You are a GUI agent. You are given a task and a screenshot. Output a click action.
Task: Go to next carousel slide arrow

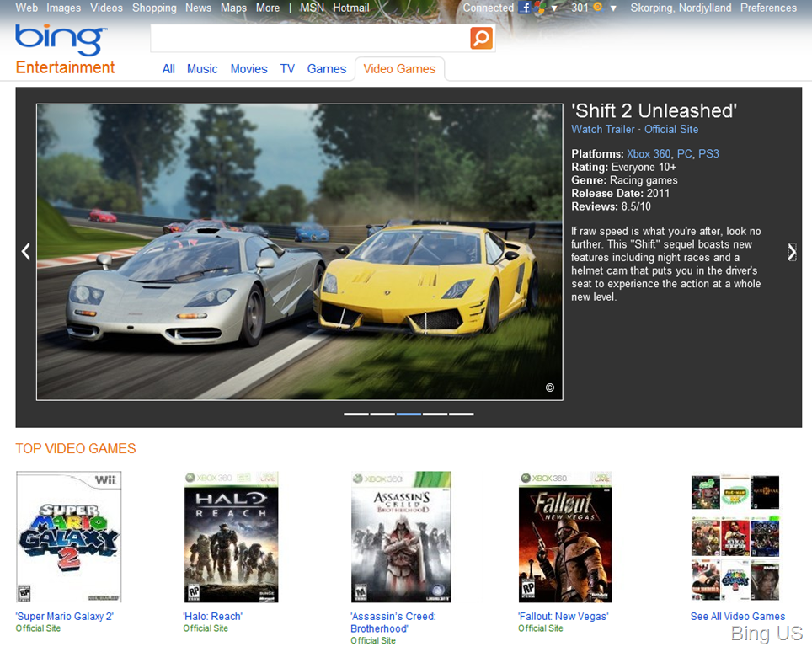pos(792,252)
